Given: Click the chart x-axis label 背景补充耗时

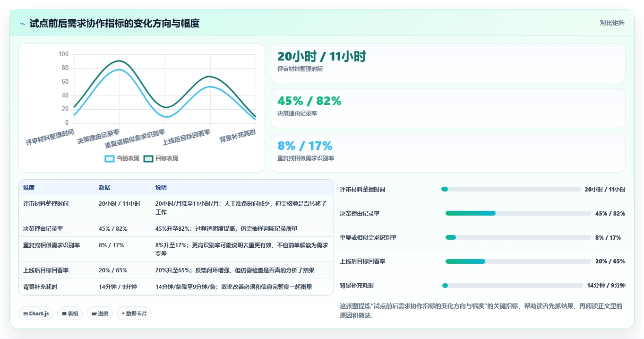Looking at the screenshot, I should 238,136.
